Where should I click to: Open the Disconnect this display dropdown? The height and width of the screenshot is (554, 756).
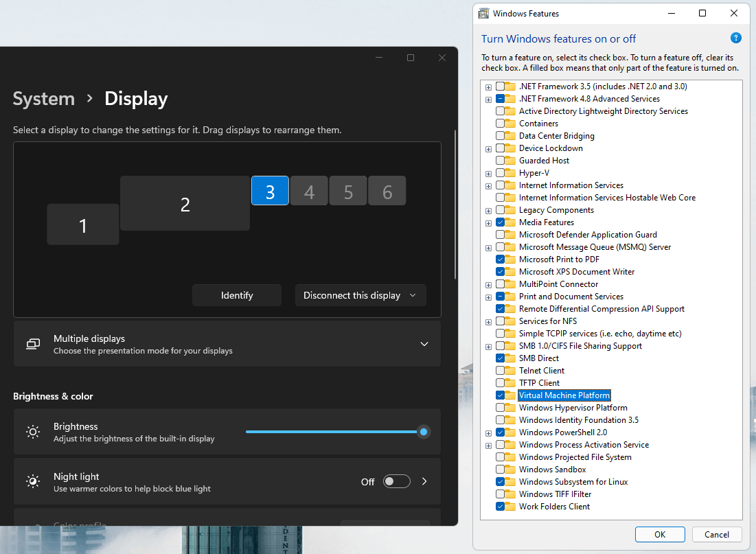pyautogui.click(x=360, y=295)
